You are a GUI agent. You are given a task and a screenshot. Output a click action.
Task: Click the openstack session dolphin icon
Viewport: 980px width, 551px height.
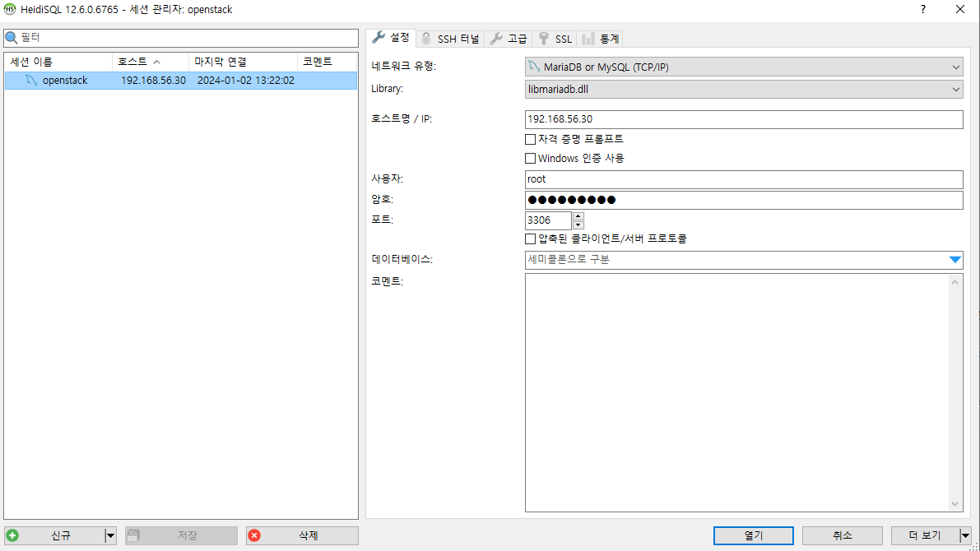(31, 80)
